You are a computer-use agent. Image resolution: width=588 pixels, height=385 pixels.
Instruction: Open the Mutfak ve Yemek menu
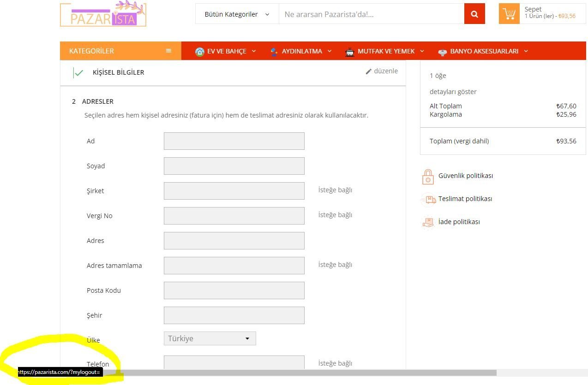click(386, 51)
